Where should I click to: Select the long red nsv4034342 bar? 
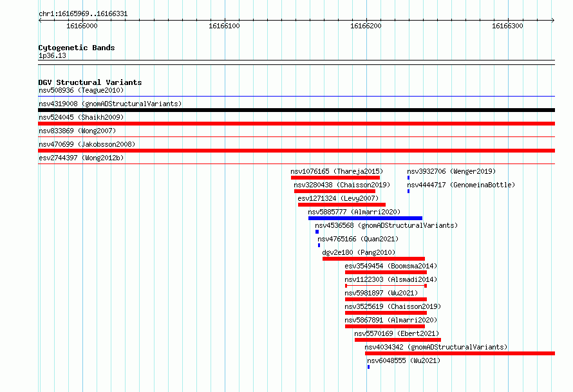460,353
